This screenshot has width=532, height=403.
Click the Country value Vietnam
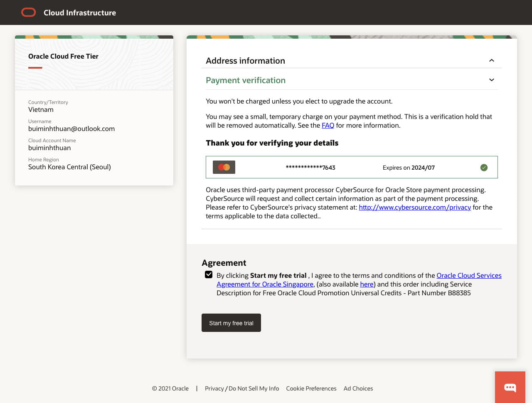[41, 110]
